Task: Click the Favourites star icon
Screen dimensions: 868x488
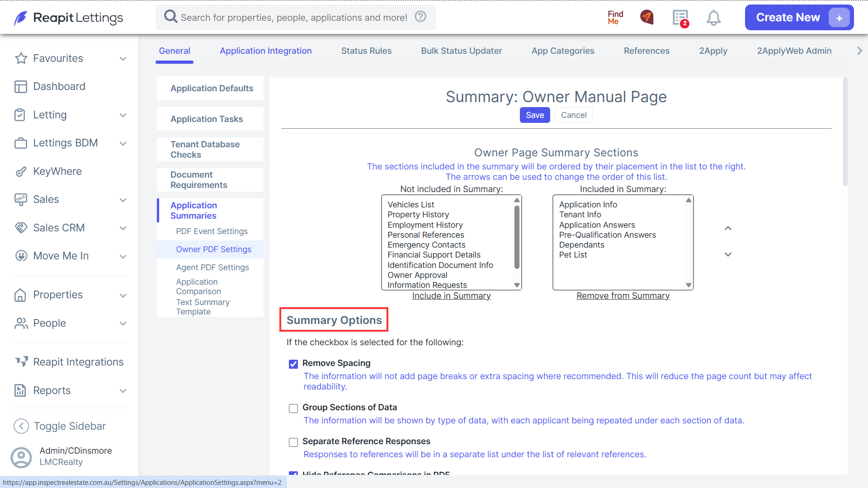Action: [x=21, y=58]
